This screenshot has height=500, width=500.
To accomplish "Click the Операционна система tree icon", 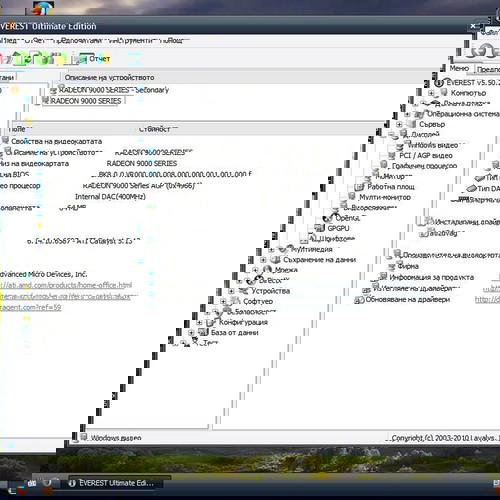I will point(420,114).
